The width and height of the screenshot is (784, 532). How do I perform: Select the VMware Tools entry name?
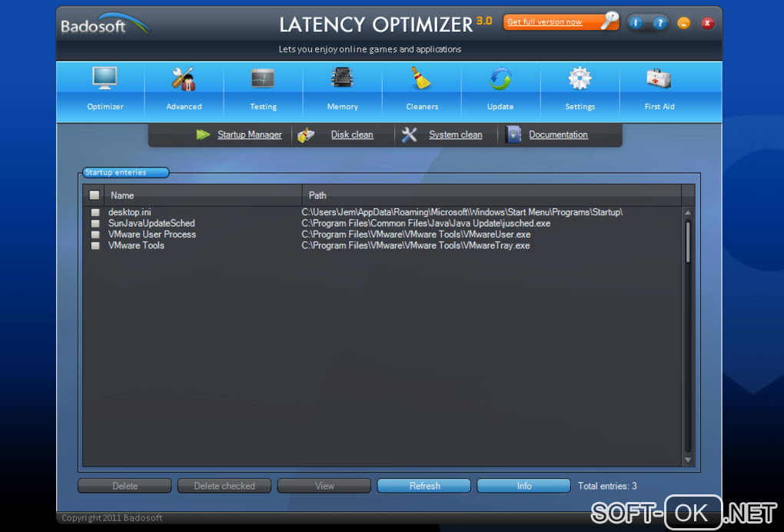[136, 245]
